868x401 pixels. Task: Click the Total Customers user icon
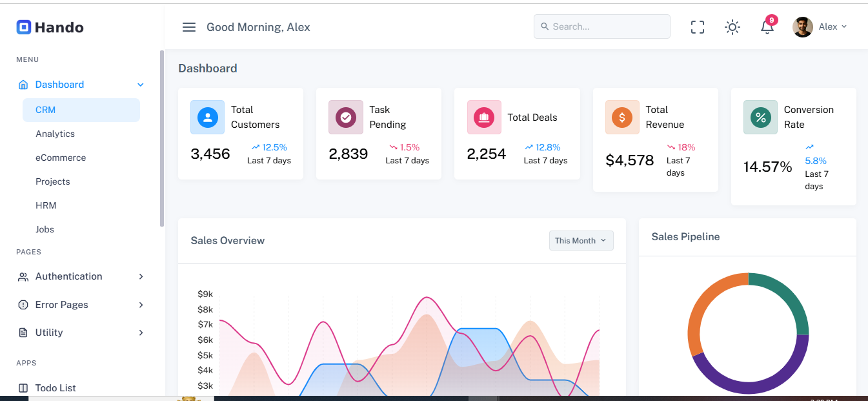coord(207,117)
